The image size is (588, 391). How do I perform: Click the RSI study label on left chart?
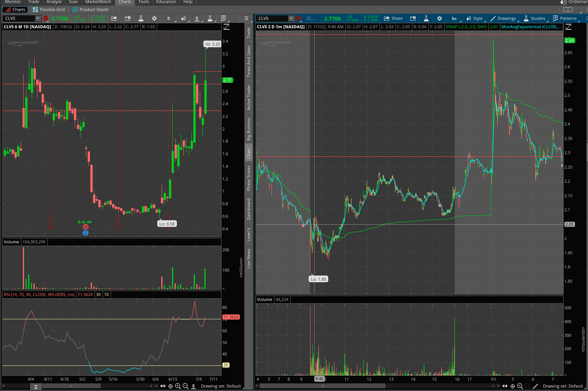point(39,294)
